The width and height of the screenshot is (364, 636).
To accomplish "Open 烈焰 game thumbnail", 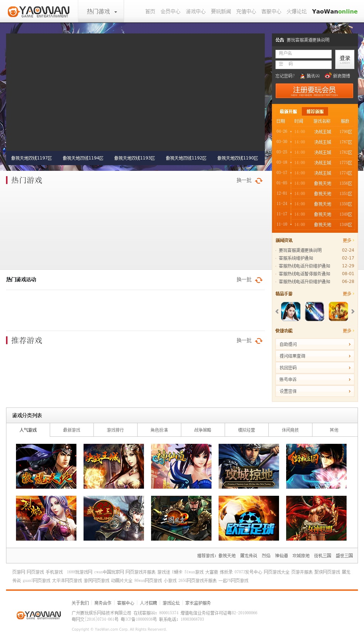I will click(x=46, y=518).
